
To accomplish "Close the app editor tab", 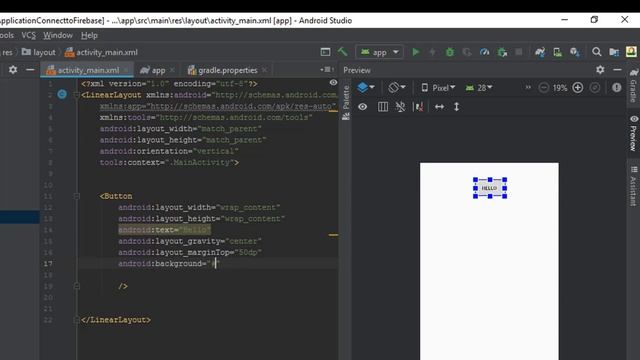I will coord(172,70).
